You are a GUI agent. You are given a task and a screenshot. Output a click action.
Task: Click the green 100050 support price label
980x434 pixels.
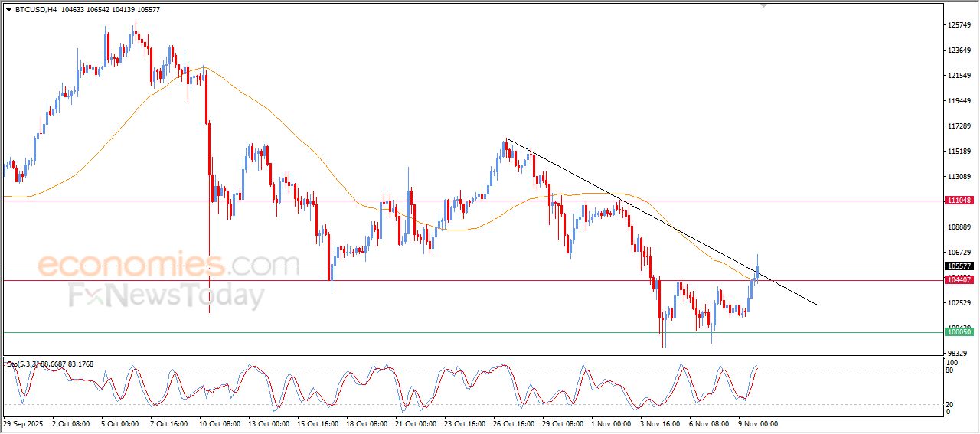(x=959, y=332)
